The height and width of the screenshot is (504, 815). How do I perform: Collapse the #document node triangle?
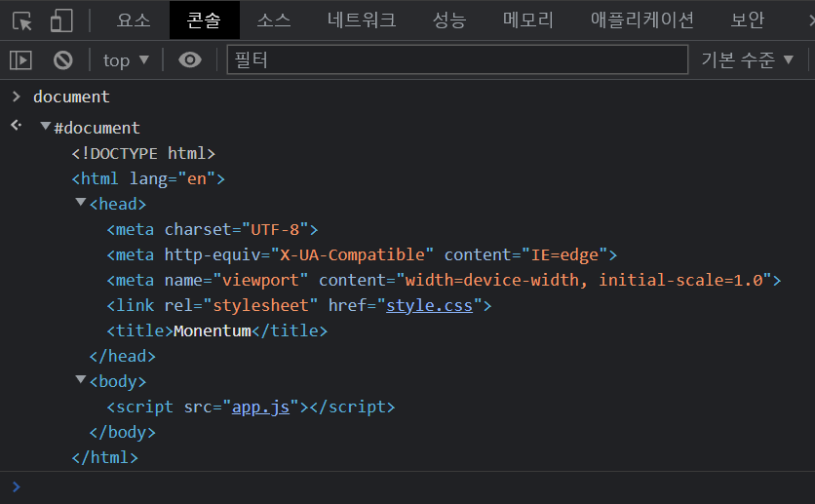46,126
